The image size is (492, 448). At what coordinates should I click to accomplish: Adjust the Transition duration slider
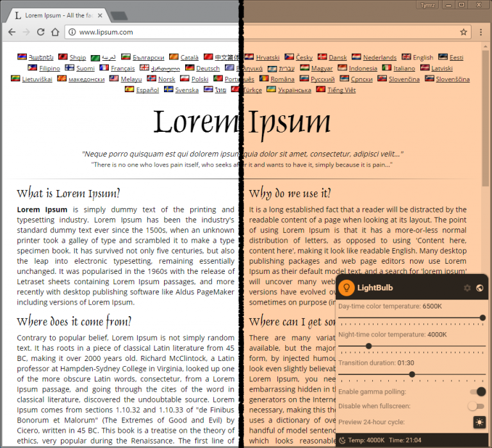(412, 374)
